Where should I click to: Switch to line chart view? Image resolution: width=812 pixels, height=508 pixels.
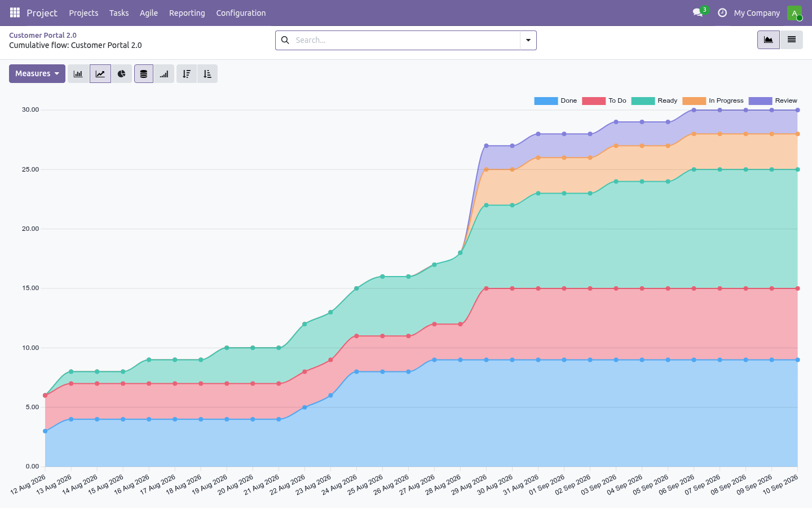click(100, 74)
